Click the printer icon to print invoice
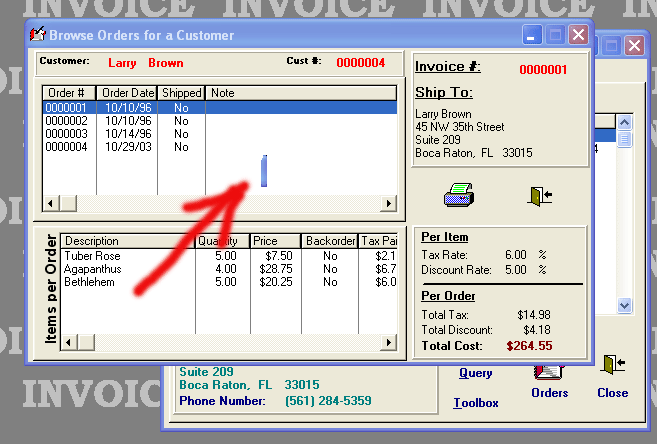The width and height of the screenshot is (657, 444). click(x=459, y=194)
